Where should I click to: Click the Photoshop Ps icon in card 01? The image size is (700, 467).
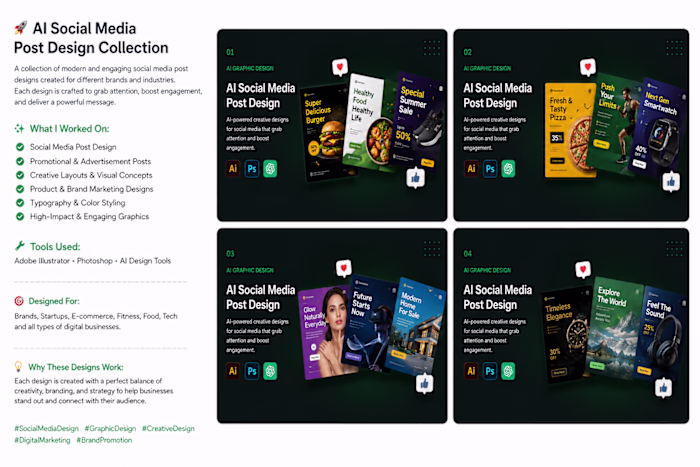pyautogui.click(x=252, y=169)
